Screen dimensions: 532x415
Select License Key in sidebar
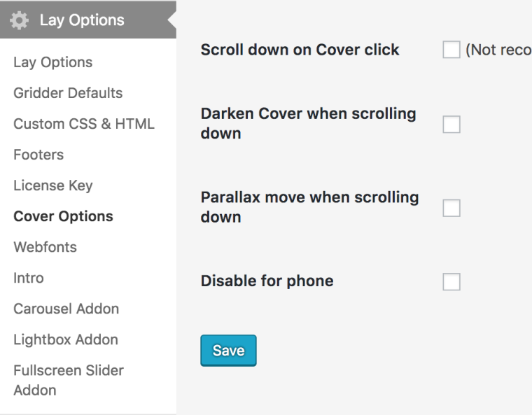point(53,185)
